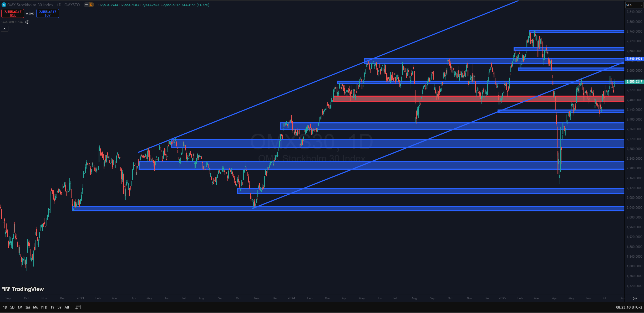Open timezone menu showing UTC+2
Image resolution: width=644 pixels, height=313 pixels.
point(629,307)
